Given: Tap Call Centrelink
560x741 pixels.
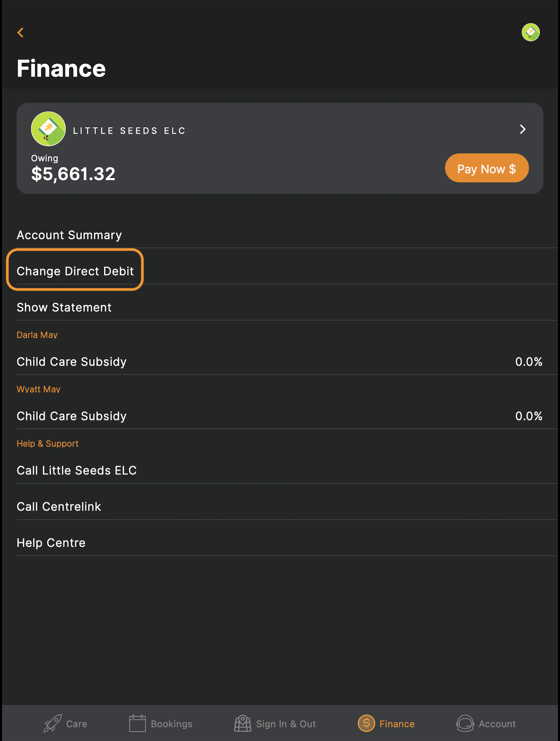Looking at the screenshot, I should pos(58,506).
